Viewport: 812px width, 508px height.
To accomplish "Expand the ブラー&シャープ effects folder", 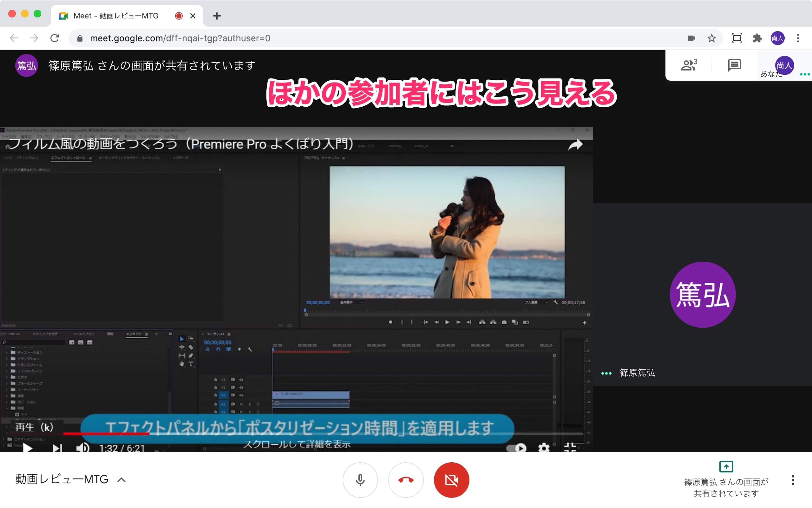I will click(x=6, y=383).
